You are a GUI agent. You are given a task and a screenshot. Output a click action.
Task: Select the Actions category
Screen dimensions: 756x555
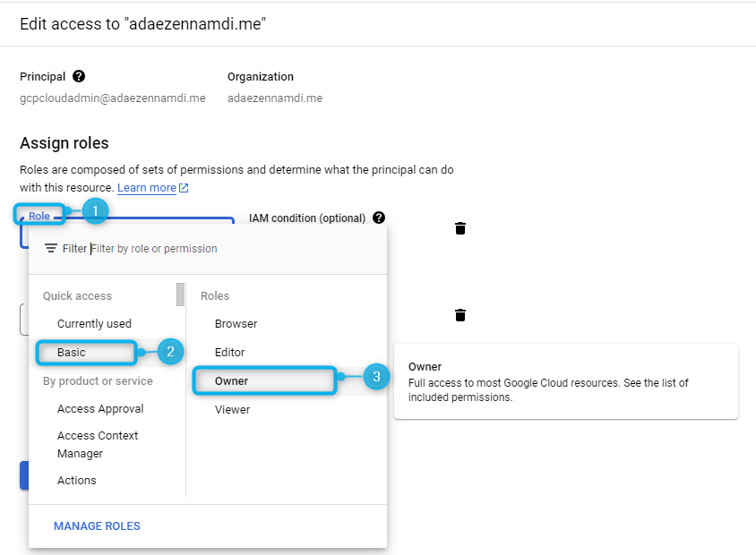click(x=77, y=480)
